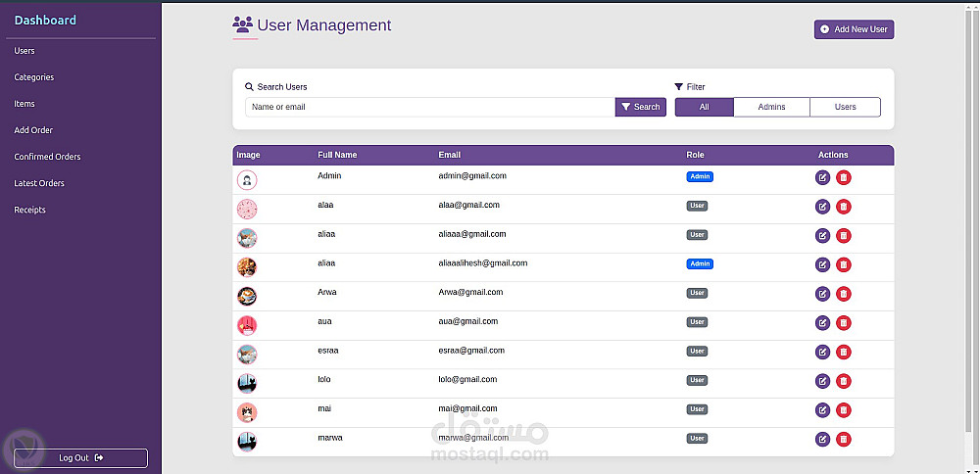The width and height of the screenshot is (980, 474).
Task: Edit the Admin user row
Action: pyautogui.click(x=822, y=177)
